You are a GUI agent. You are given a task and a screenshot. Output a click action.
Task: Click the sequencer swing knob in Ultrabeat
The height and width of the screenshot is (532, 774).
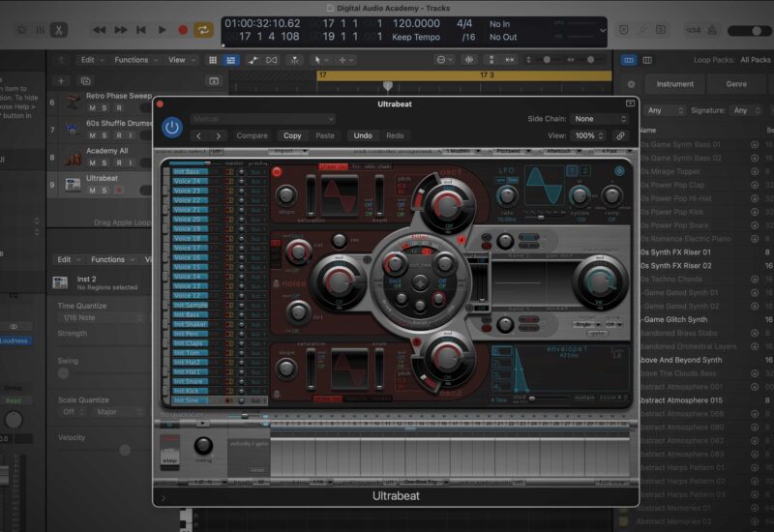pyautogui.click(x=203, y=446)
